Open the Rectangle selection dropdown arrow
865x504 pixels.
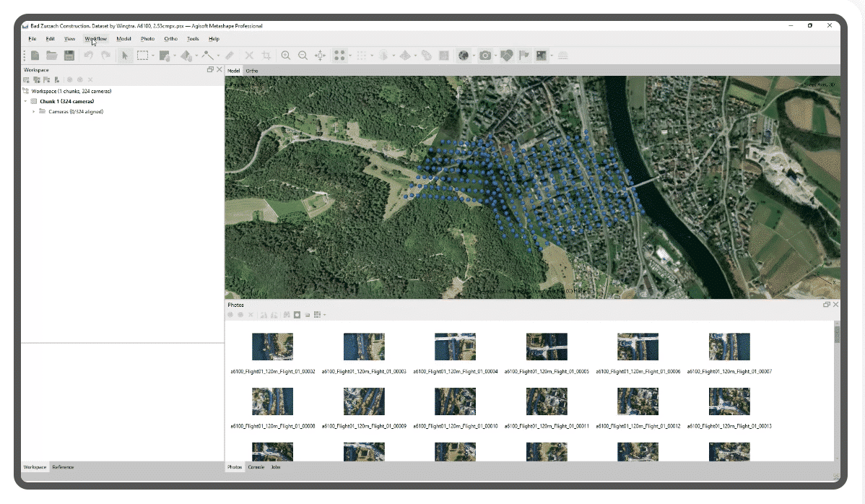[x=153, y=56]
